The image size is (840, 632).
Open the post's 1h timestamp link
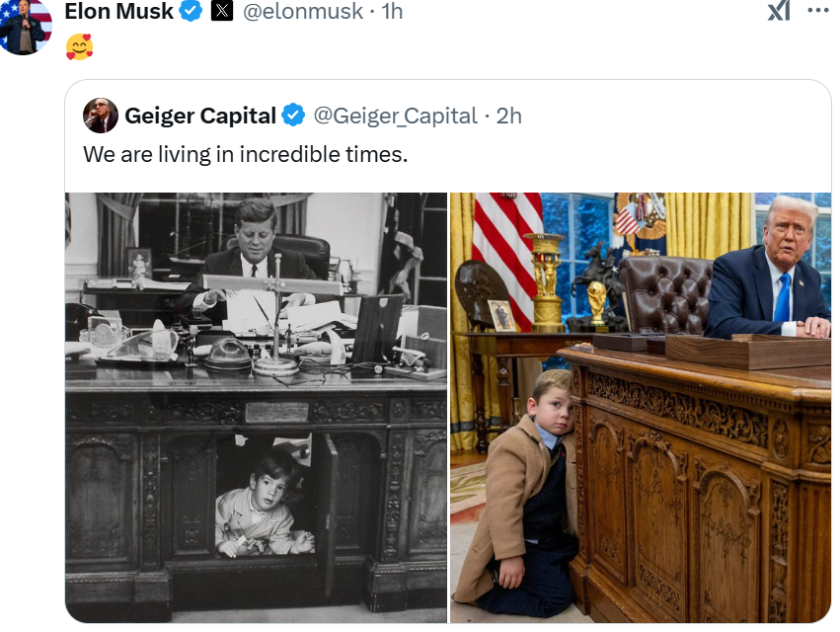391,12
